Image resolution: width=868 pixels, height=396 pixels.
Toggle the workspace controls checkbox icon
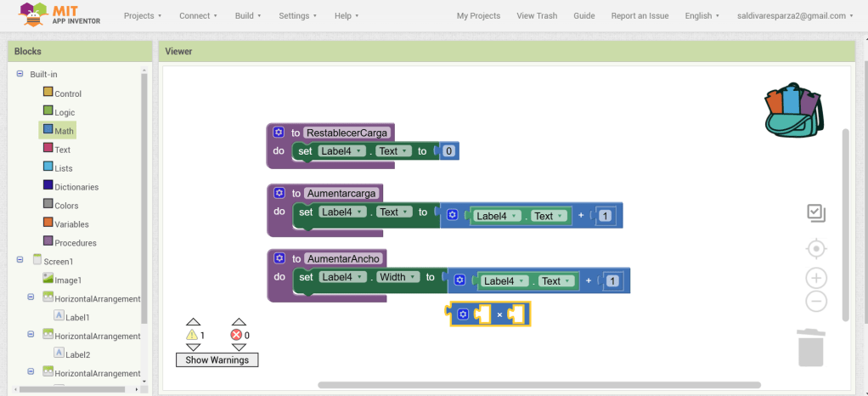tap(815, 213)
